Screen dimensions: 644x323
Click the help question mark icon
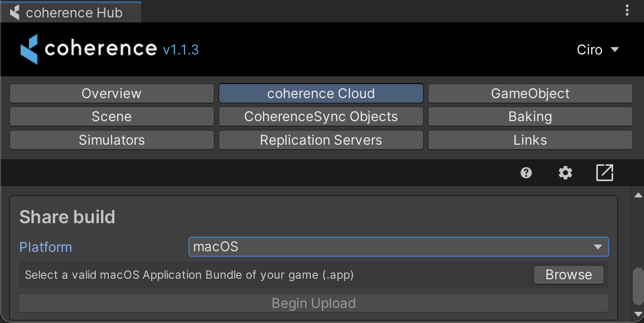pyautogui.click(x=526, y=173)
